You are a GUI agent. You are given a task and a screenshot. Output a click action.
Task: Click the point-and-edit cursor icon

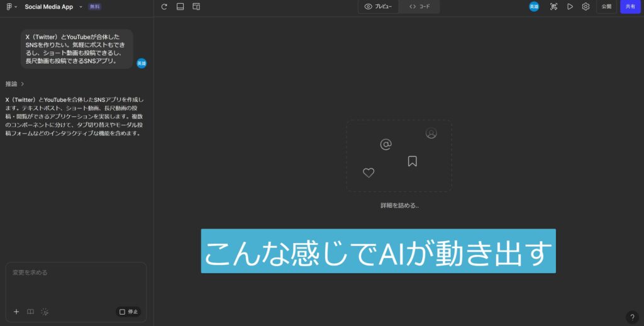pos(45,312)
